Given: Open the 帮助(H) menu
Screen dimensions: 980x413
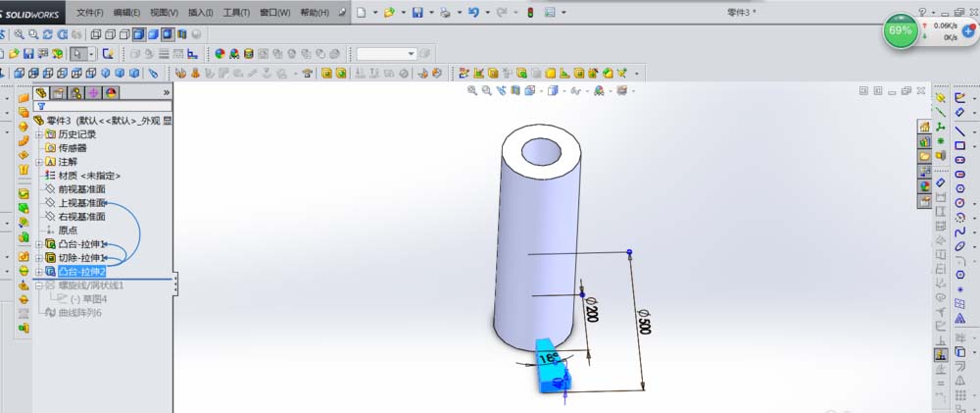Looking at the screenshot, I should coord(315,13).
